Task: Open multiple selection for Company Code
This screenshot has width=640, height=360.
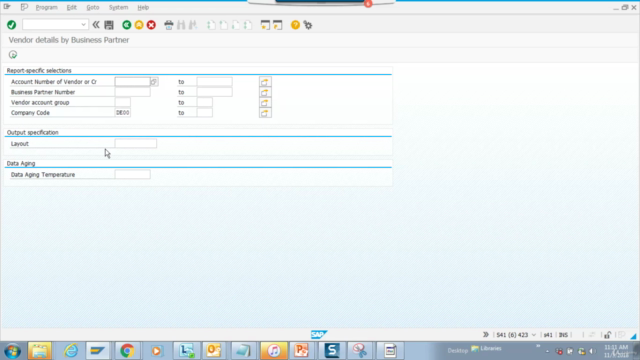Action: click(265, 113)
